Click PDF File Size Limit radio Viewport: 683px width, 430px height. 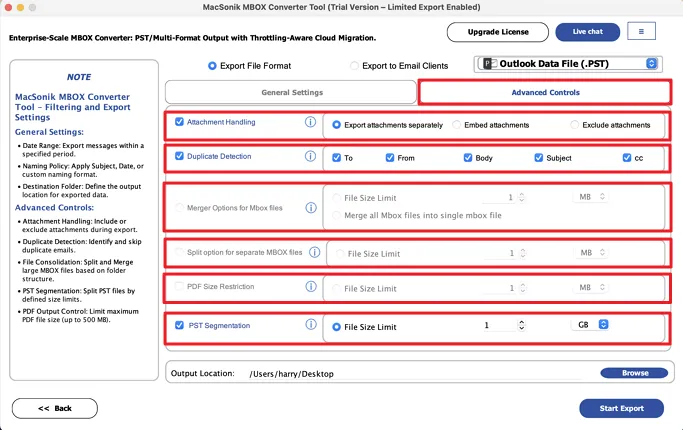336,288
